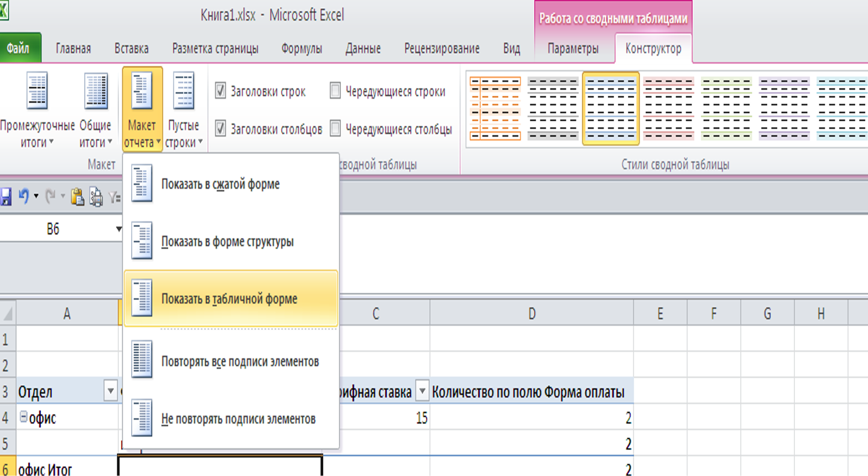Switch to the Главная tab
This screenshot has height=476, width=868.
(73, 49)
